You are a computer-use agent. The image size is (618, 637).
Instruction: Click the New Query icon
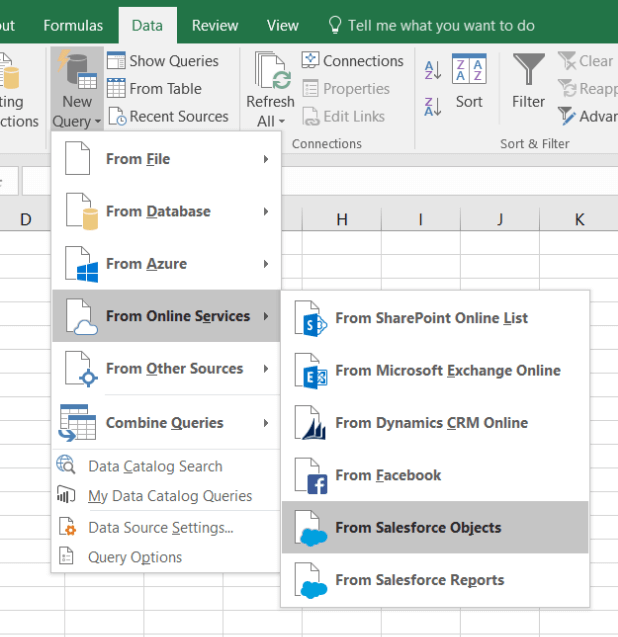pos(77,69)
